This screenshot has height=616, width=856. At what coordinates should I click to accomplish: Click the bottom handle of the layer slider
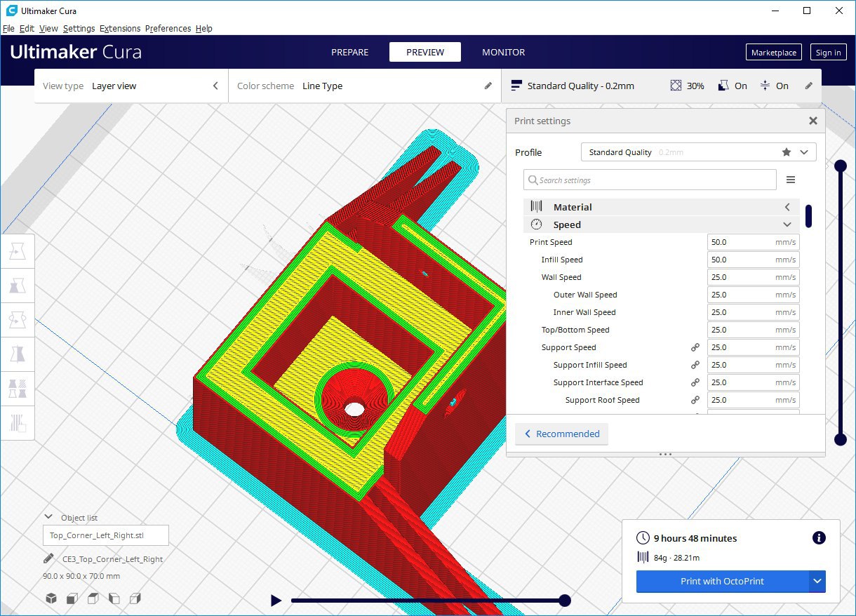pos(840,439)
